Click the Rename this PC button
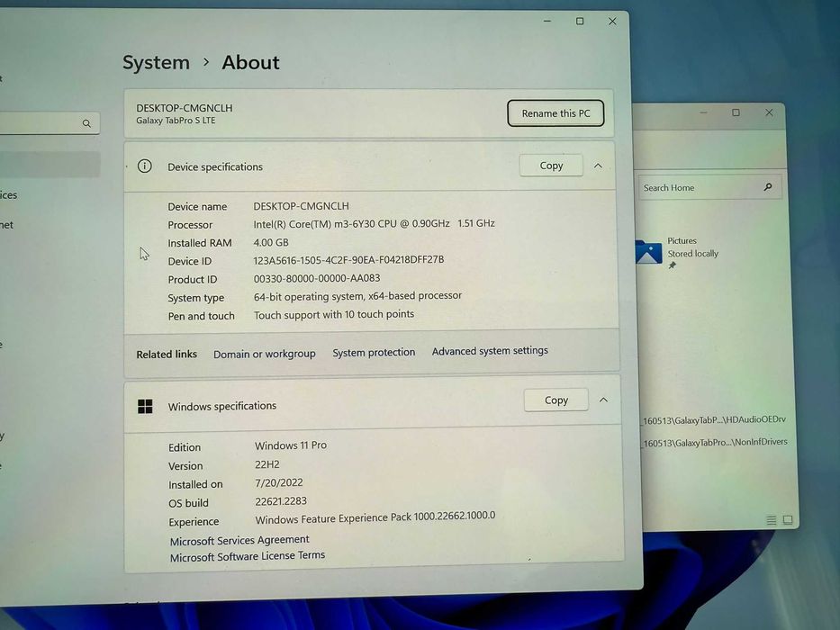The width and height of the screenshot is (840, 630). [x=555, y=113]
